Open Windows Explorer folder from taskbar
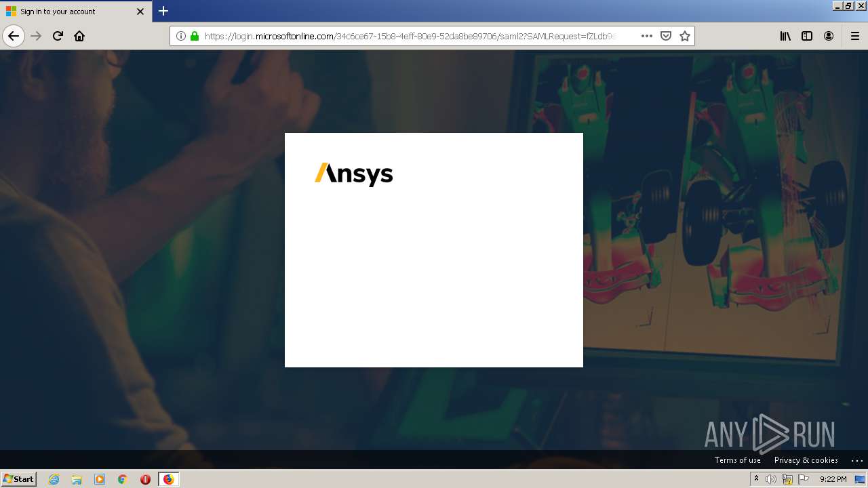This screenshot has height=488, width=868. tap(77, 479)
